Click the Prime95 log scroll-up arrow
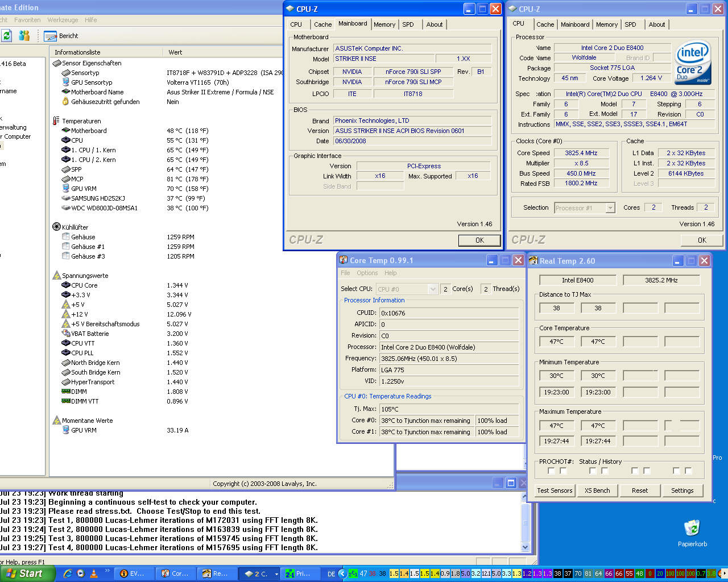Screen dimensions: 728x582 tap(525, 496)
